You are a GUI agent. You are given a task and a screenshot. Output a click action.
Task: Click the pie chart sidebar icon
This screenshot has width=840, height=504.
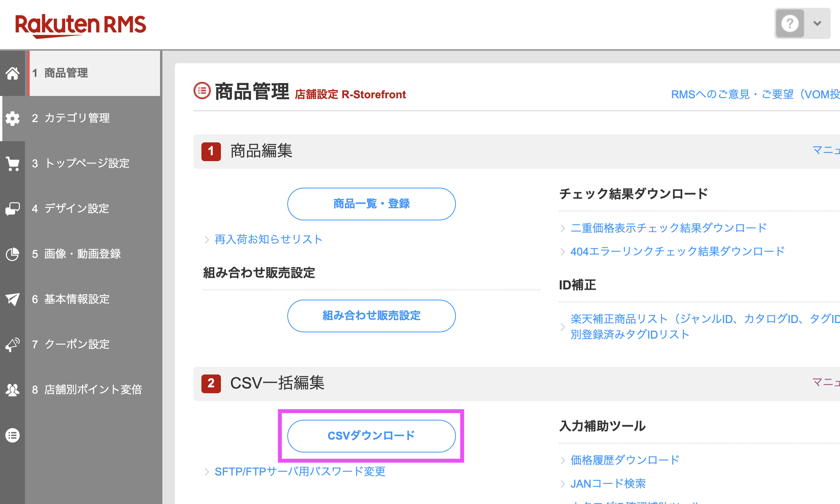(12, 254)
